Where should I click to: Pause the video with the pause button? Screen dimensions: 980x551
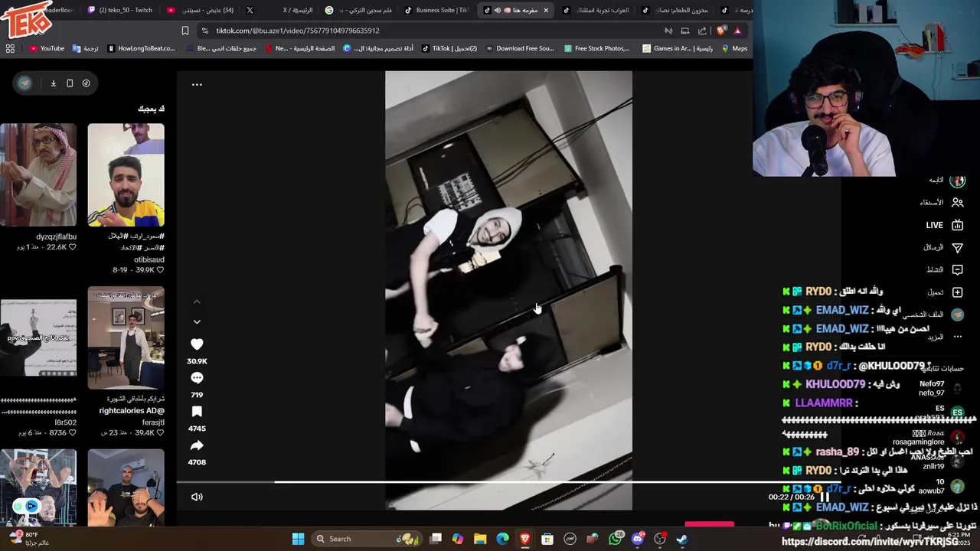tap(825, 497)
